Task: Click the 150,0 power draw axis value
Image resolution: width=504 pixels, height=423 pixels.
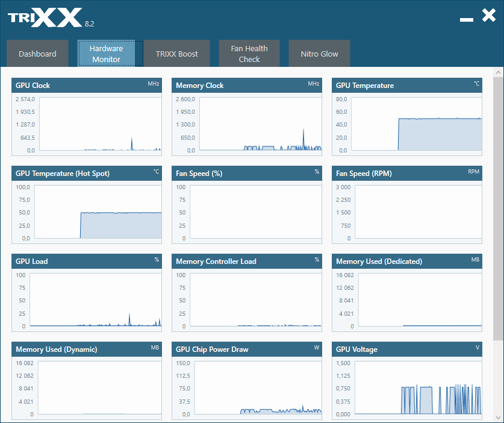Action: click(183, 363)
